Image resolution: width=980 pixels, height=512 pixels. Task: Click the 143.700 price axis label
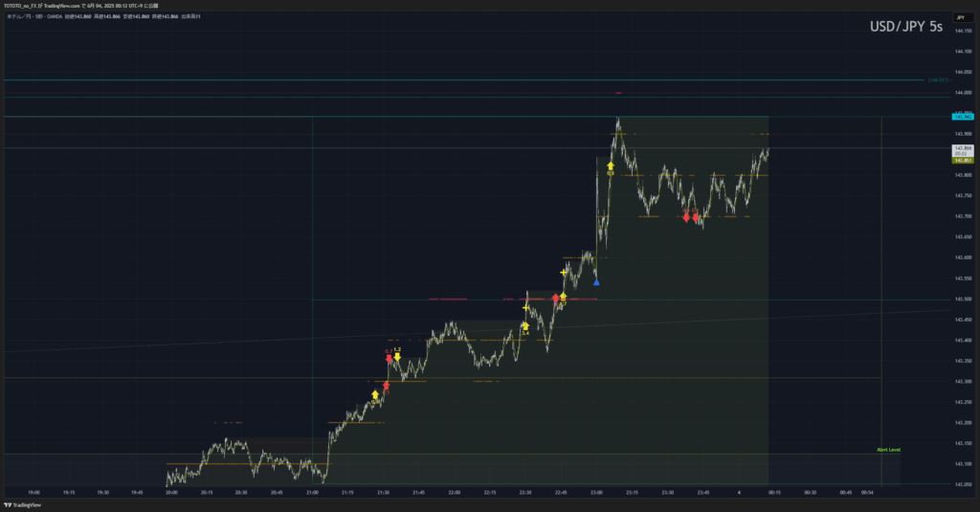pos(963,216)
